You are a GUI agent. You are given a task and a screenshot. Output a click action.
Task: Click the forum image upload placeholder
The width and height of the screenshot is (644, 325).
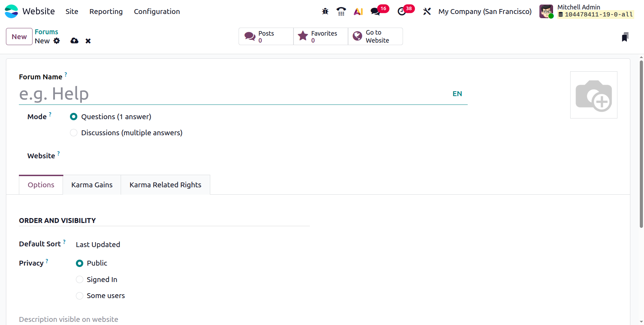coord(594,95)
